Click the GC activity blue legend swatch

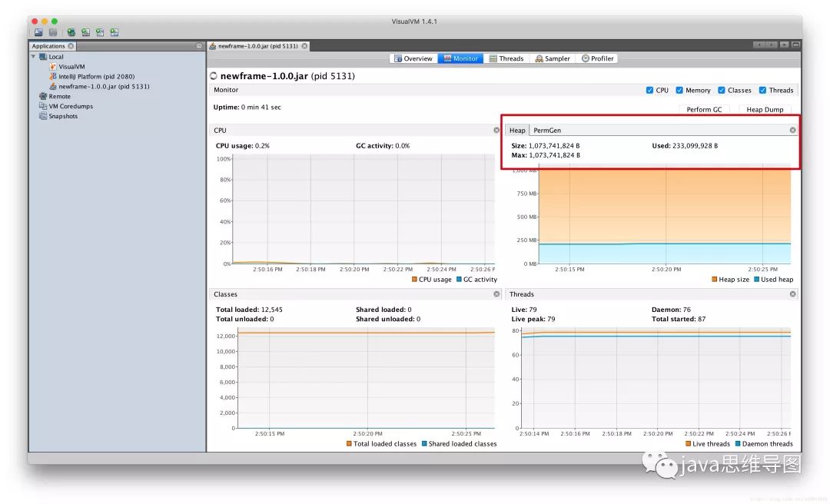[x=459, y=280]
